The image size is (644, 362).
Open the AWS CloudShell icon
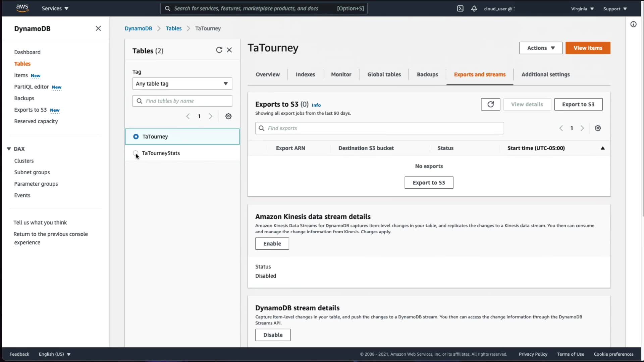(460, 9)
